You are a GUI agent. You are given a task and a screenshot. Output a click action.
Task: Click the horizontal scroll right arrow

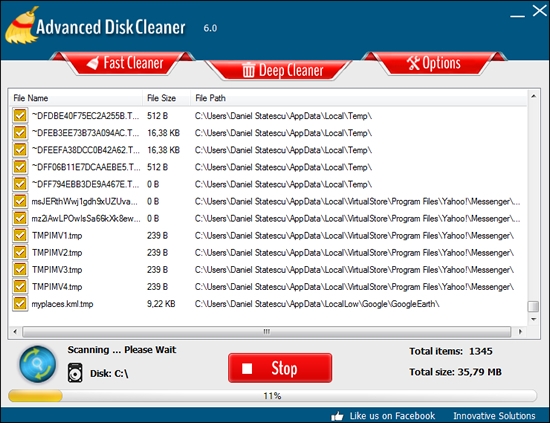520,331
